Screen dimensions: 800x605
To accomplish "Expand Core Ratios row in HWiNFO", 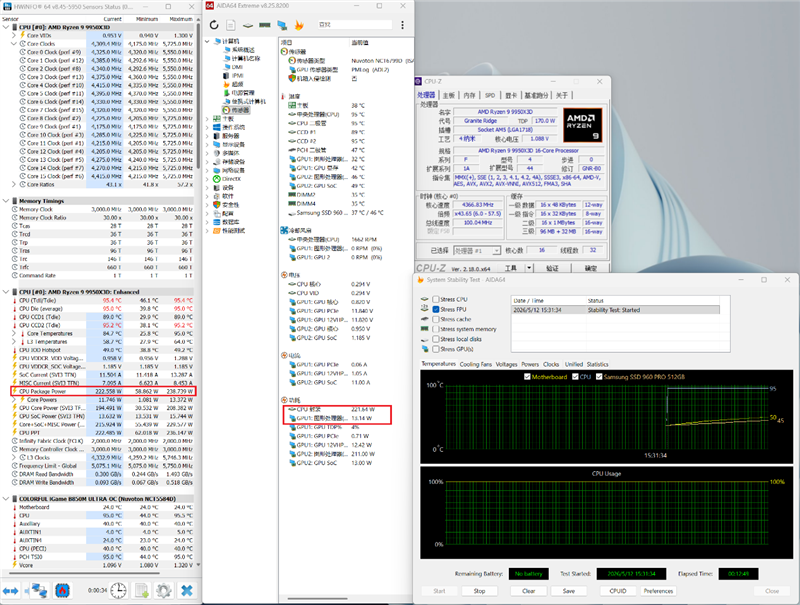I will pos(14,185).
